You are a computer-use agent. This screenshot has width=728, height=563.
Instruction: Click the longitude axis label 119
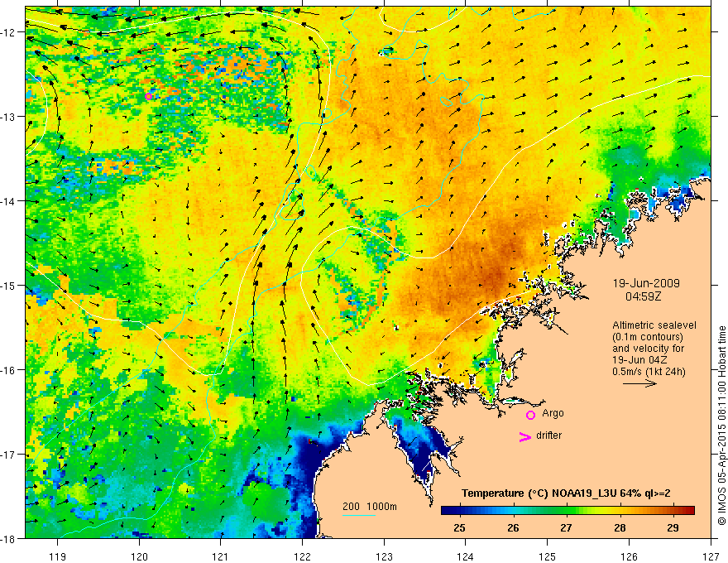click(x=58, y=556)
